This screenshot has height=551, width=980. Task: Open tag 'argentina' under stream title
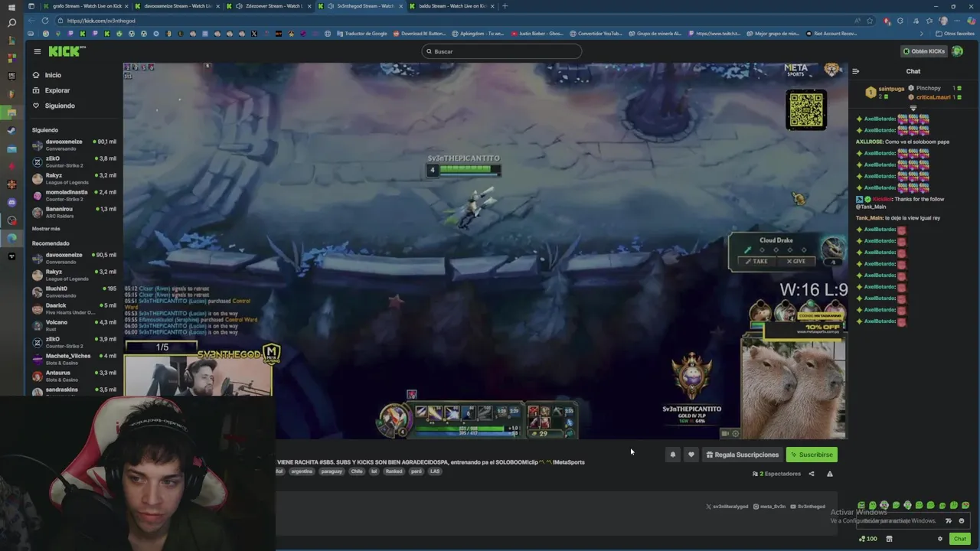tap(302, 471)
